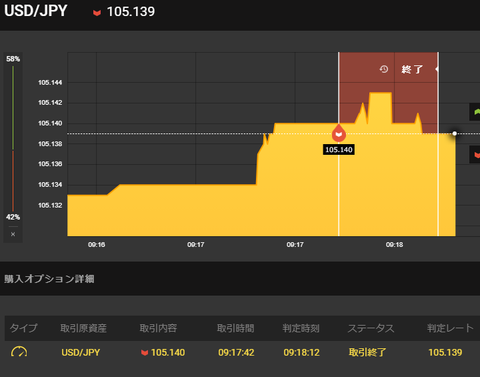Image resolution: width=480 pixels, height=377 pixels.
Task: Click the green-red trader sentiment bar
Action: (13, 138)
